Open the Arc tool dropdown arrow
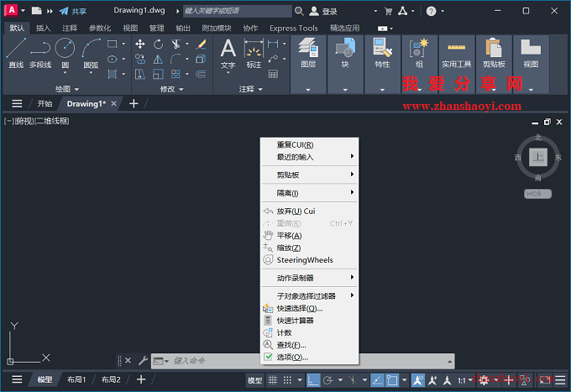Screen dimensions: 571x392 click(x=91, y=73)
